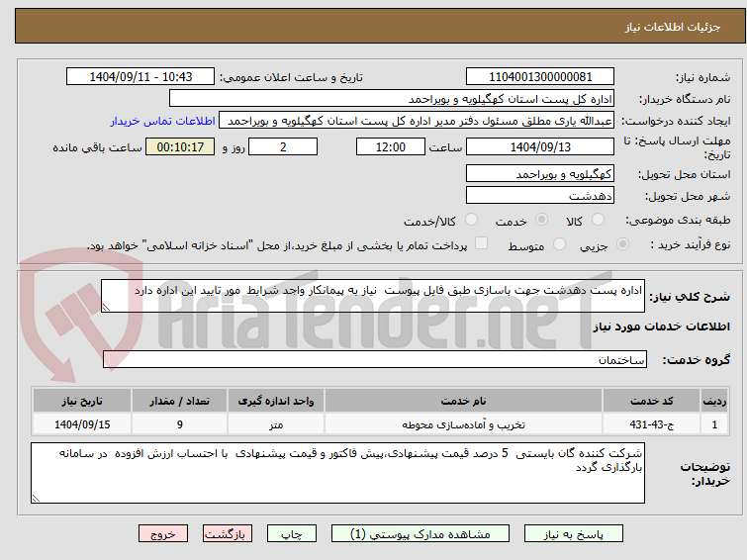Click the شرح کلی نیاز text area
This screenshot has width=747, height=560.
(x=373, y=296)
